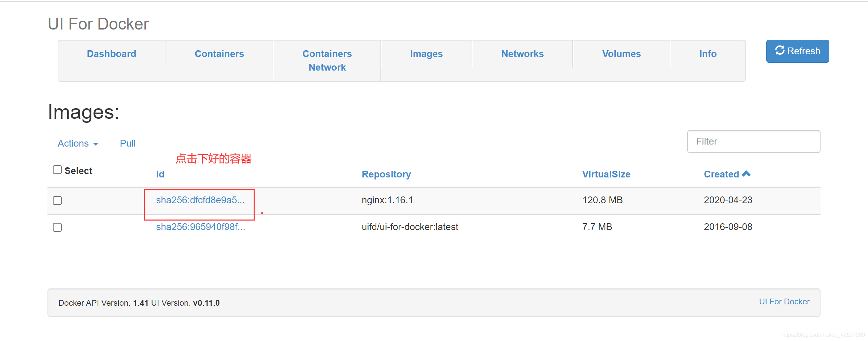This screenshot has height=341, width=868.
Task: Expand the Actions dropdown
Action: 78,143
